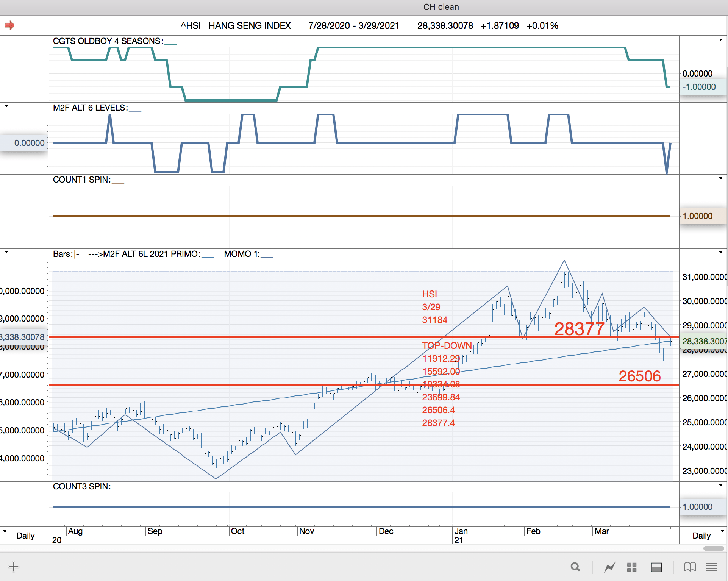This screenshot has width=728, height=581.
Task: Click the red HSI annotation text
Action: 430,294
